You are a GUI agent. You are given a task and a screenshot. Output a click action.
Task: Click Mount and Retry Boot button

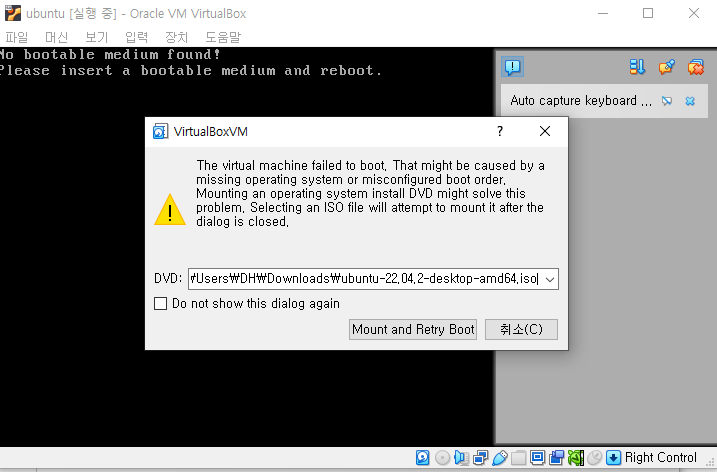point(413,329)
